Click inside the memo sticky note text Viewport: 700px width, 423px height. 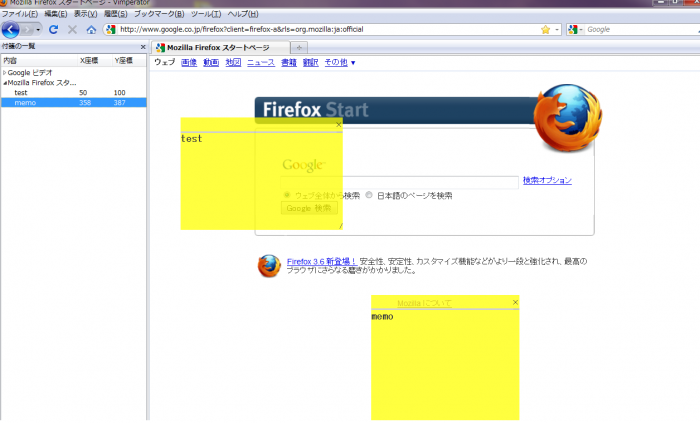[x=445, y=365]
